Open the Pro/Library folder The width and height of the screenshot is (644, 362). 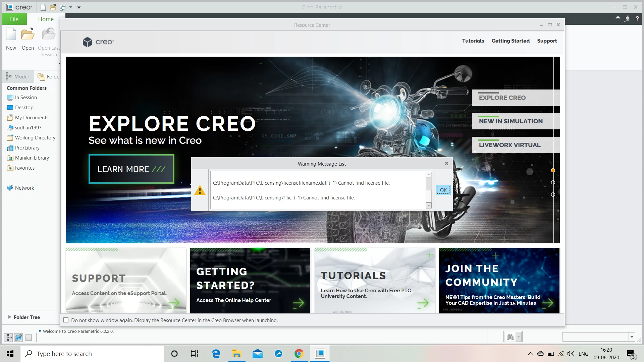click(x=27, y=148)
